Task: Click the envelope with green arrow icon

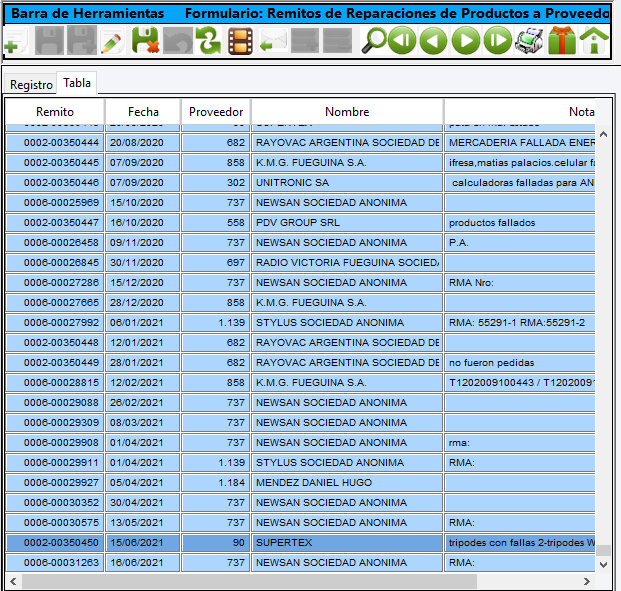Action: 273,41
